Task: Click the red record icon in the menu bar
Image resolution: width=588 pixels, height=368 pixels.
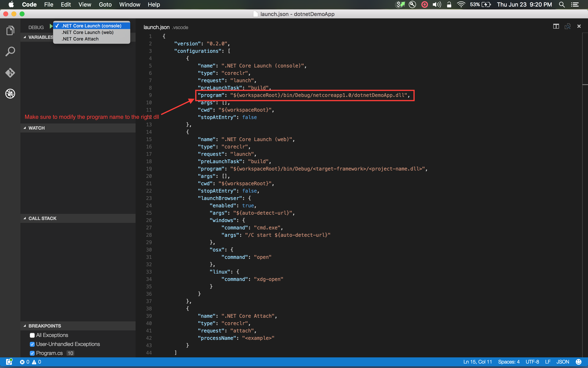Action: click(424, 5)
